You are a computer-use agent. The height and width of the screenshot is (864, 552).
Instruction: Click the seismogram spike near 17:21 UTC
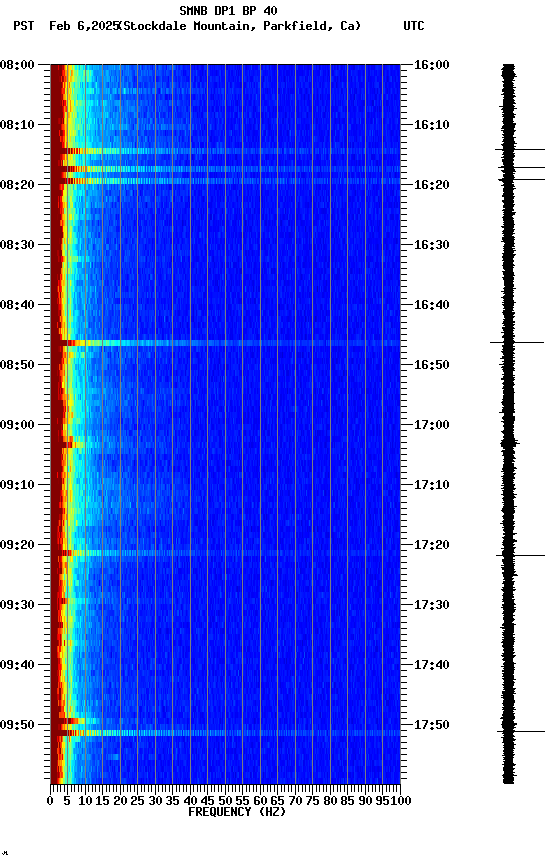pyautogui.click(x=520, y=555)
